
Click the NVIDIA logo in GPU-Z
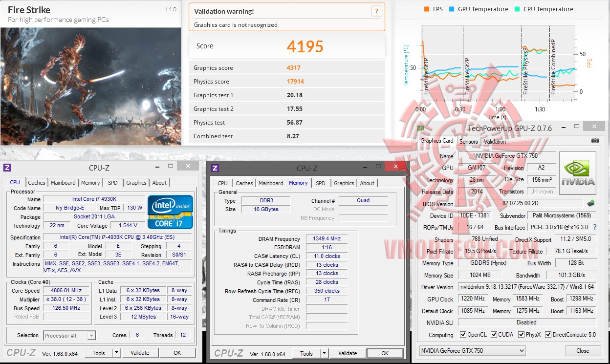[578, 174]
